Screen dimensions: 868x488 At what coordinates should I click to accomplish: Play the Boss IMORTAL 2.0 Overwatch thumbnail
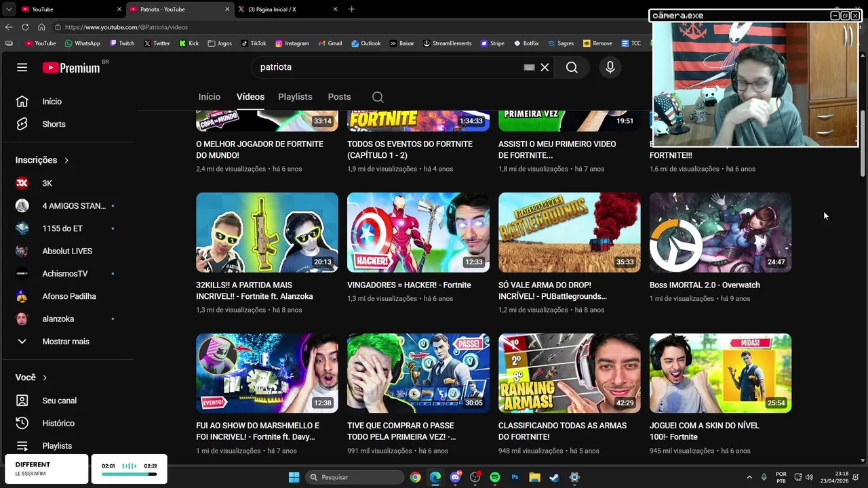click(x=721, y=232)
